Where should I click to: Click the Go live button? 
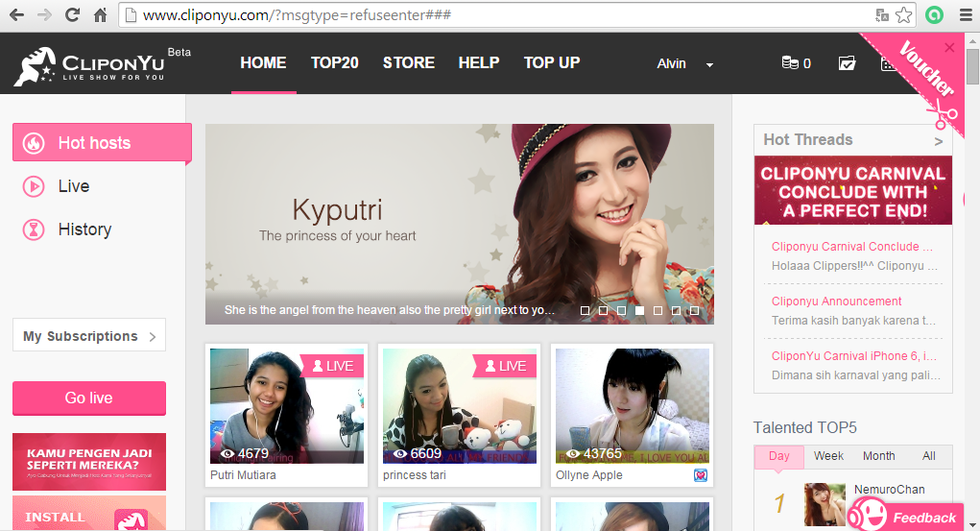point(89,398)
